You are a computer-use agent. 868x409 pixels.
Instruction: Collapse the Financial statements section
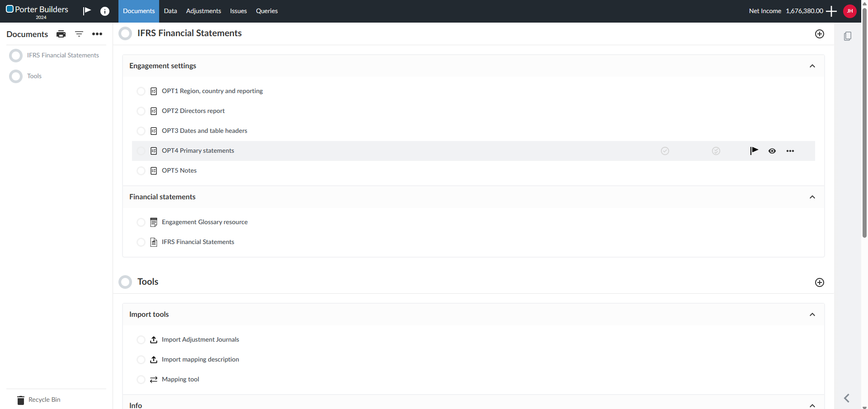pyautogui.click(x=812, y=197)
